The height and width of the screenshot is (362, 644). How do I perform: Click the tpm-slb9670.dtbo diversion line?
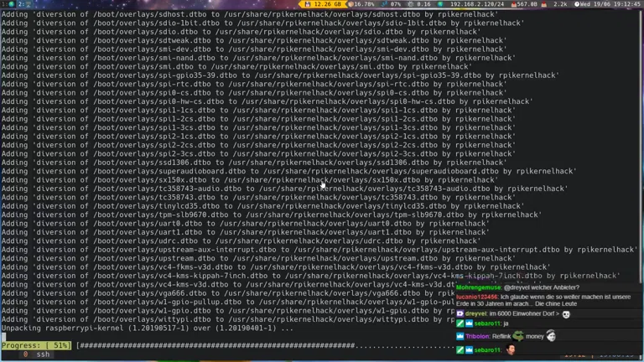pyautogui.click(x=272, y=215)
